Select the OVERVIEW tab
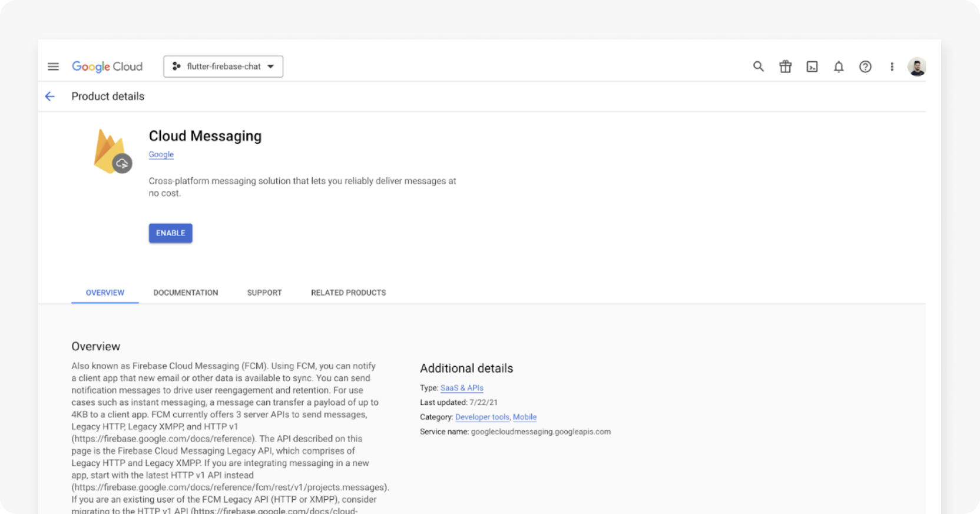Screen dimensions: 980x514 (105, 293)
